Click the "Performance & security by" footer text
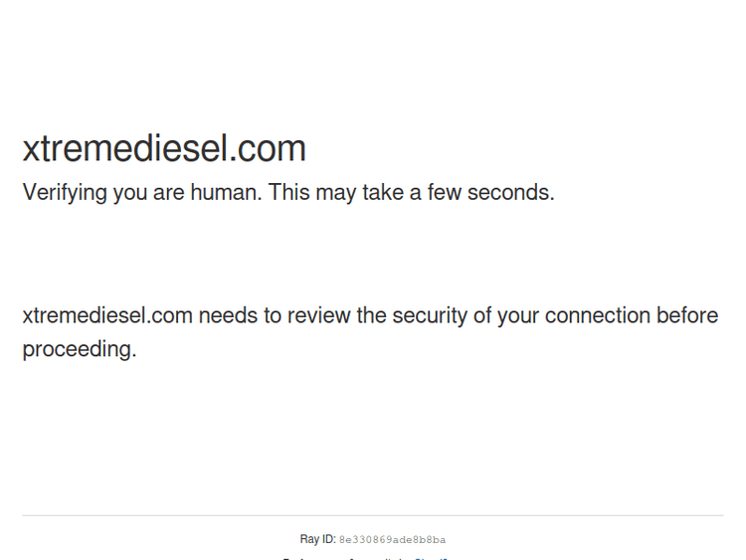The image size is (746, 560). (343, 558)
